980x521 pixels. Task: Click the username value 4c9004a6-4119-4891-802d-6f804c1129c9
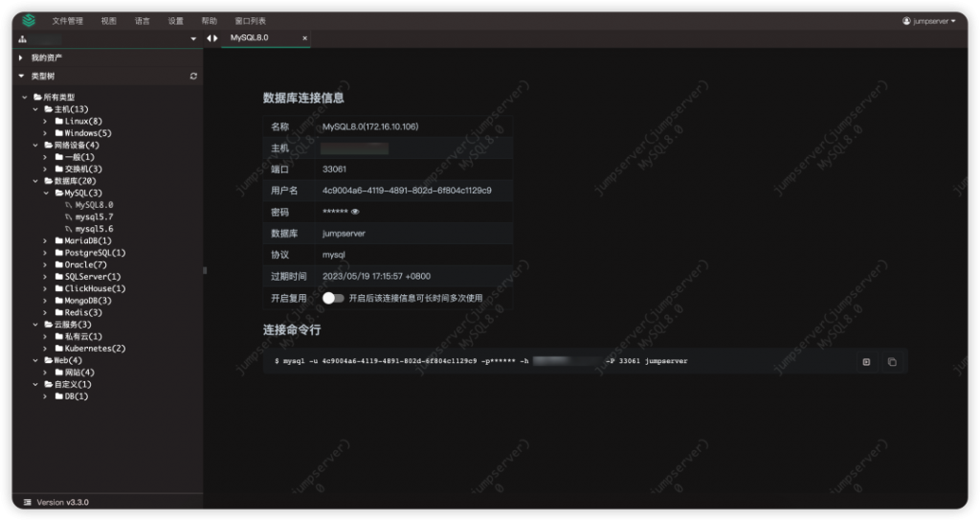407,191
